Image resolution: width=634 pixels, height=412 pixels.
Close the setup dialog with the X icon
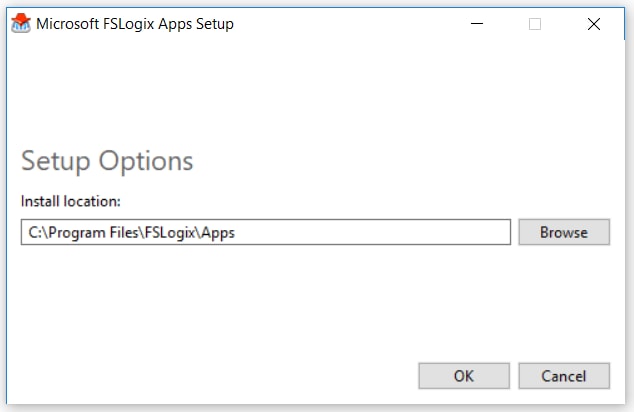coord(594,24)
